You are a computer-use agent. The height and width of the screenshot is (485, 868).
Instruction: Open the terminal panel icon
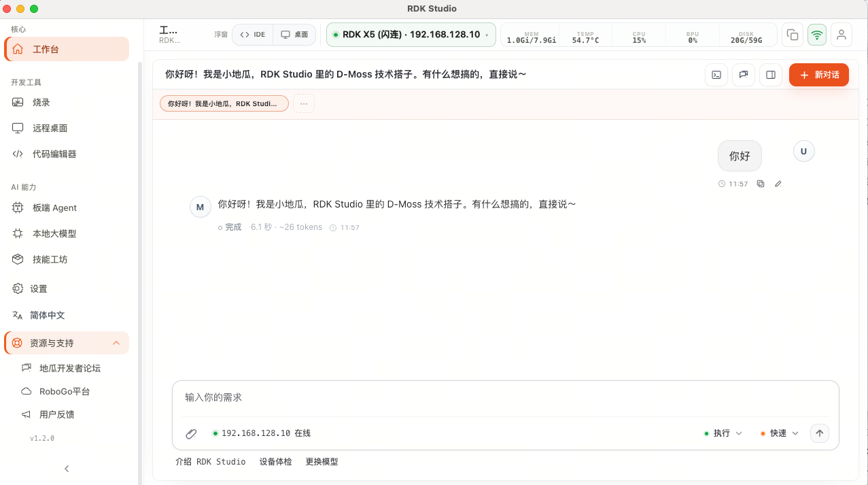(x=716, y=75)
